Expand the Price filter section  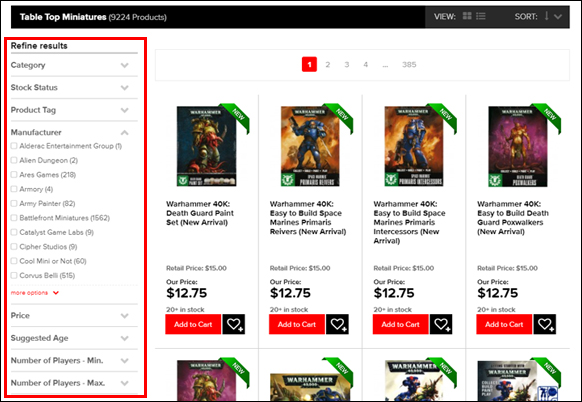coord(74,316)
